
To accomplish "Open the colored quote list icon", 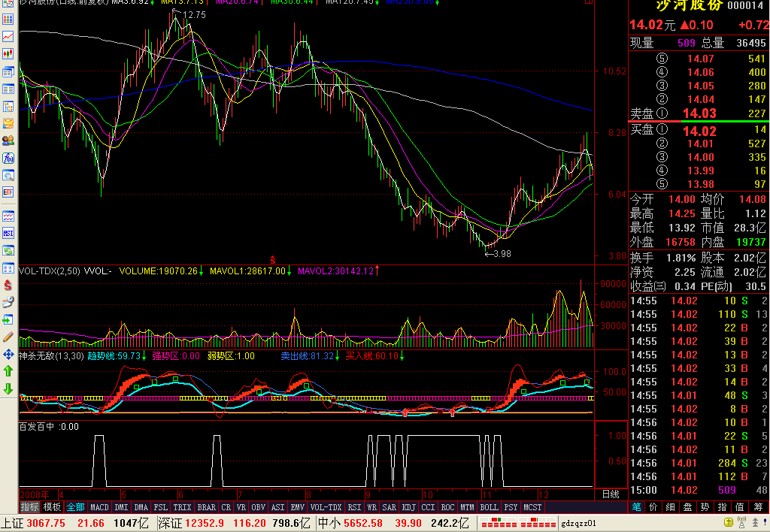I will click(x=8, y=19).
